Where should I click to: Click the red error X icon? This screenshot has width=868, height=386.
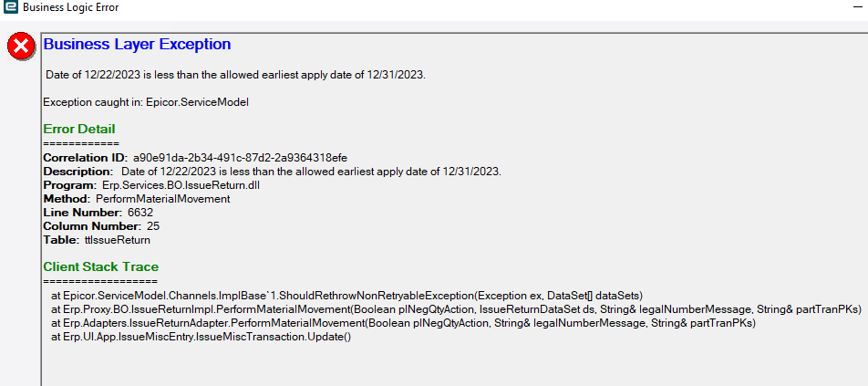tap(21, 47)
